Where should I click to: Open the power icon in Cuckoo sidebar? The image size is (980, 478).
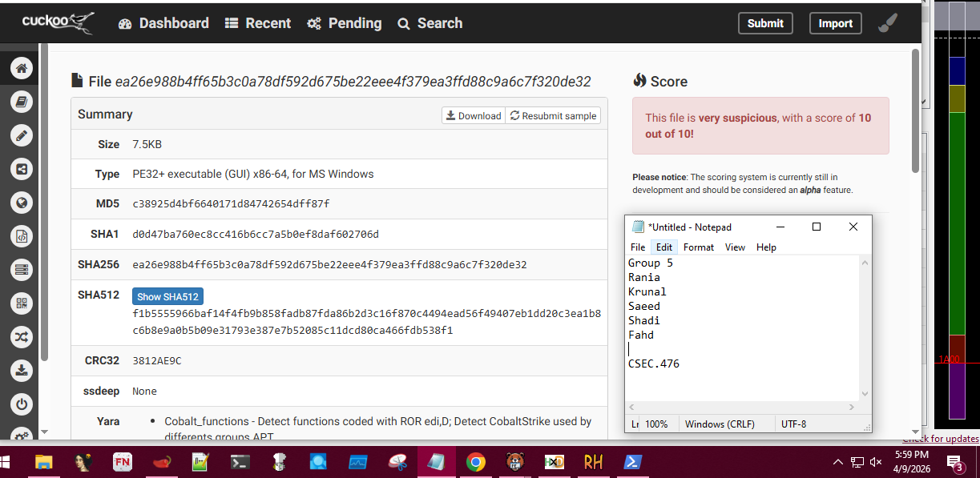[22, 404]
